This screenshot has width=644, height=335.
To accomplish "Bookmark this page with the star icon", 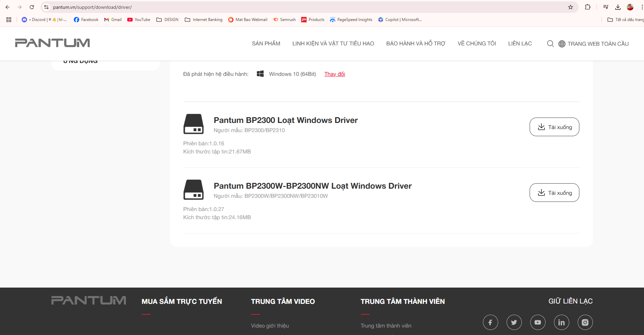I will 571,7.
